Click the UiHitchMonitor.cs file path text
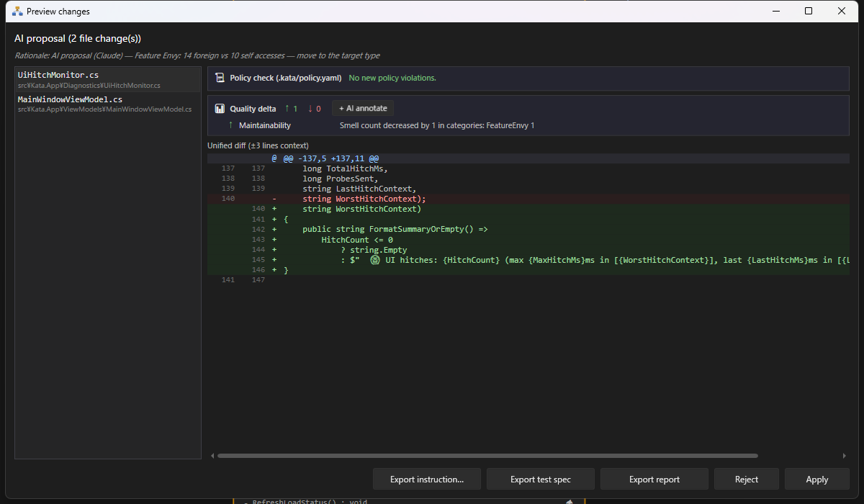 89,86
